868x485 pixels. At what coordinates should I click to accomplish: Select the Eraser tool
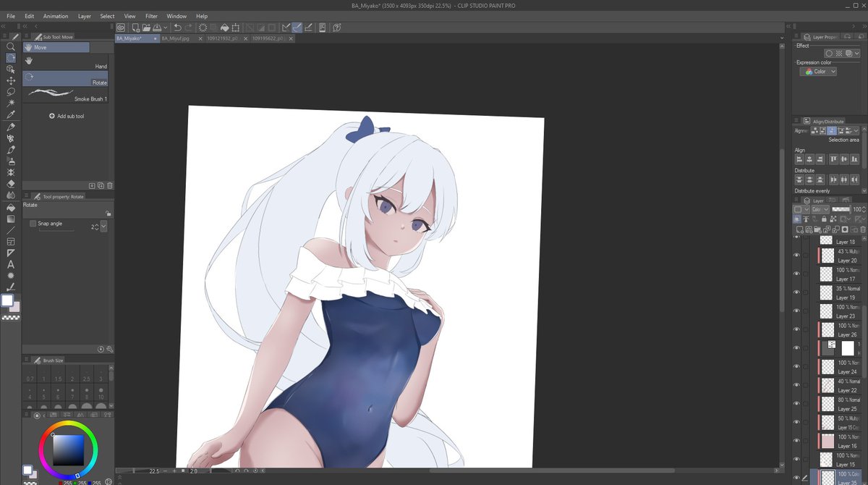tap(11, 184)
